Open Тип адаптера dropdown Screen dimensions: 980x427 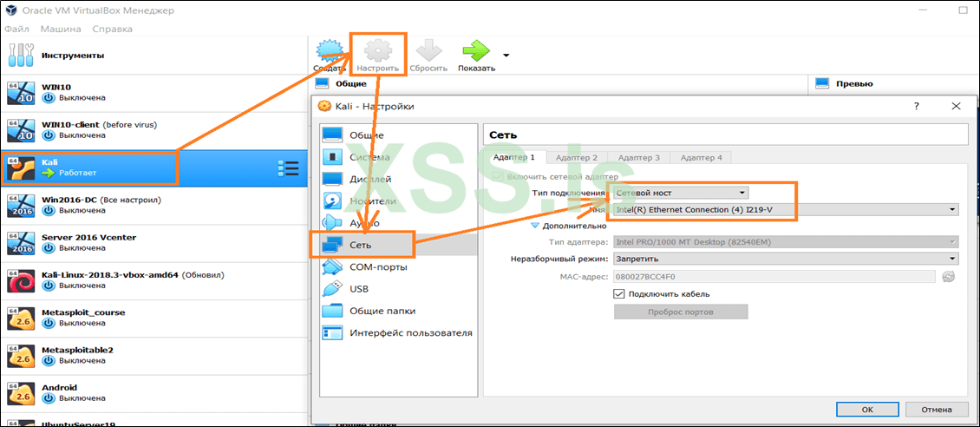786,241
